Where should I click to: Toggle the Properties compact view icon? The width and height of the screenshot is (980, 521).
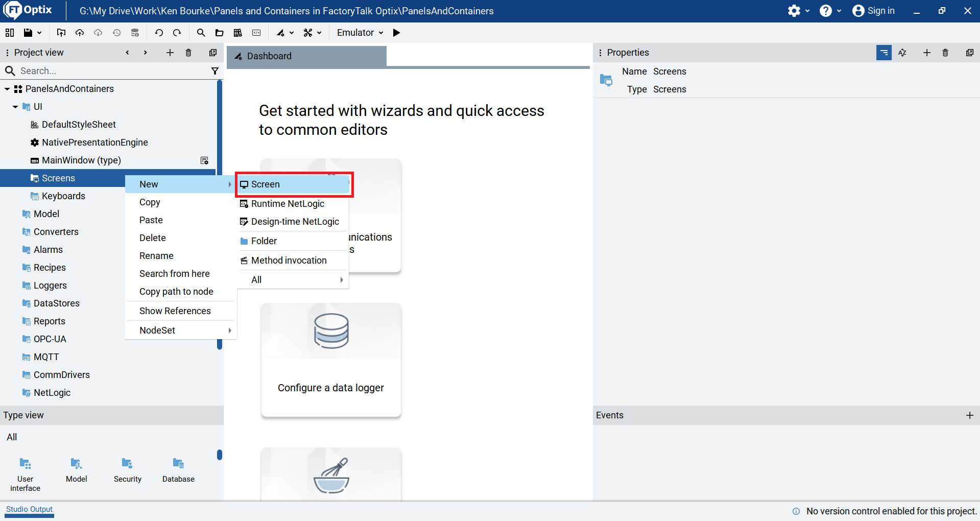pos(884,53)
